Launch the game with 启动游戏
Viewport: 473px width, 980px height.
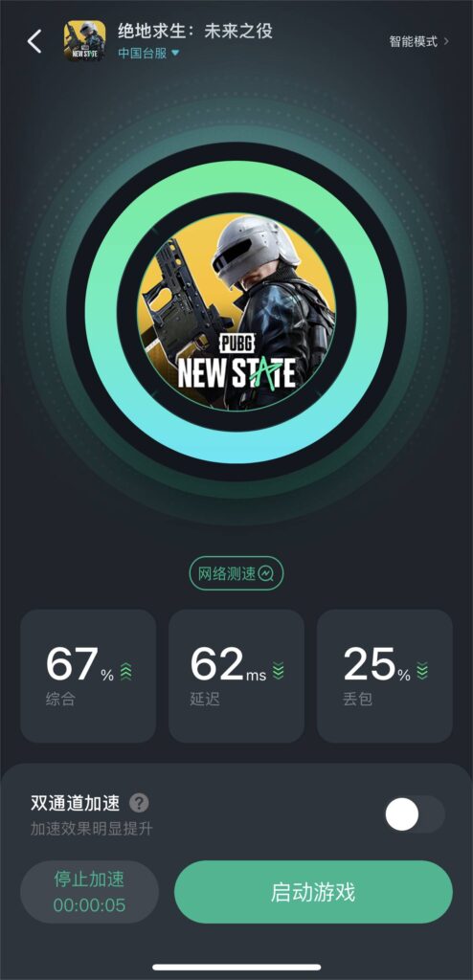coord(313,892)
